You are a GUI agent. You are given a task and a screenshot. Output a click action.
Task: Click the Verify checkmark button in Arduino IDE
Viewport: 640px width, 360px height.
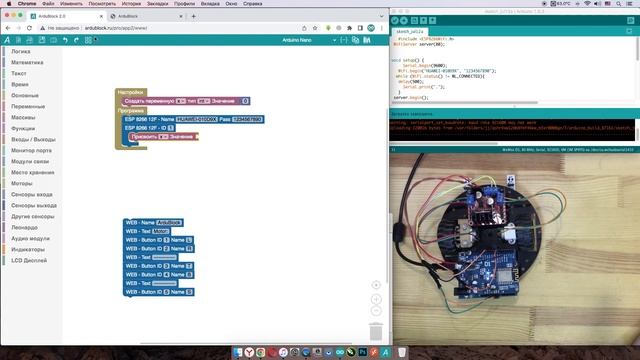[395, 20]
